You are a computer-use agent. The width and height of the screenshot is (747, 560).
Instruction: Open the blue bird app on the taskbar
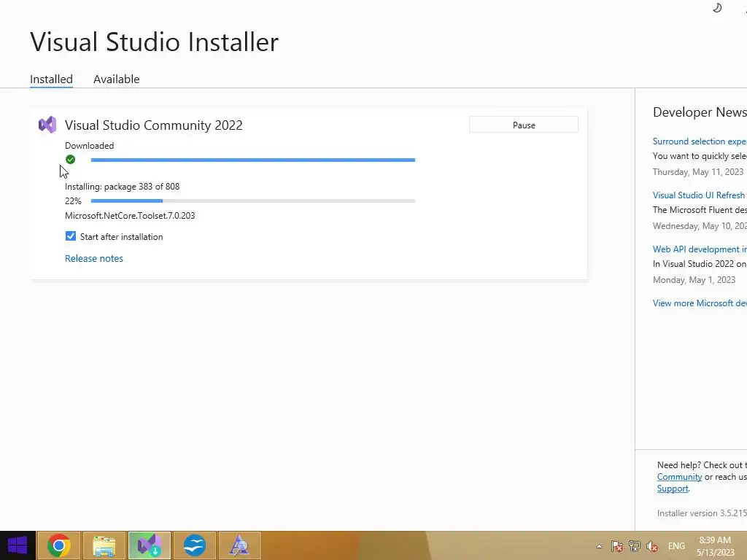[194, 545]
